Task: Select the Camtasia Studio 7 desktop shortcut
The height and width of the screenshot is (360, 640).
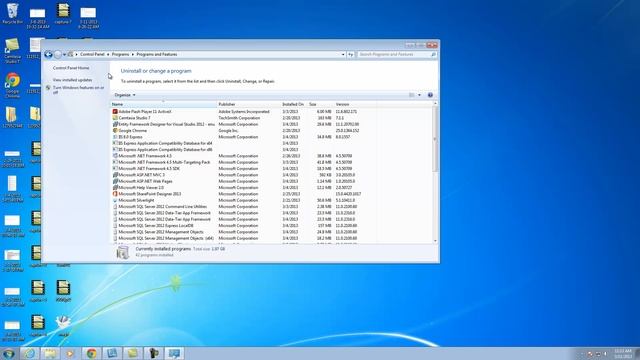Action: 12,51
